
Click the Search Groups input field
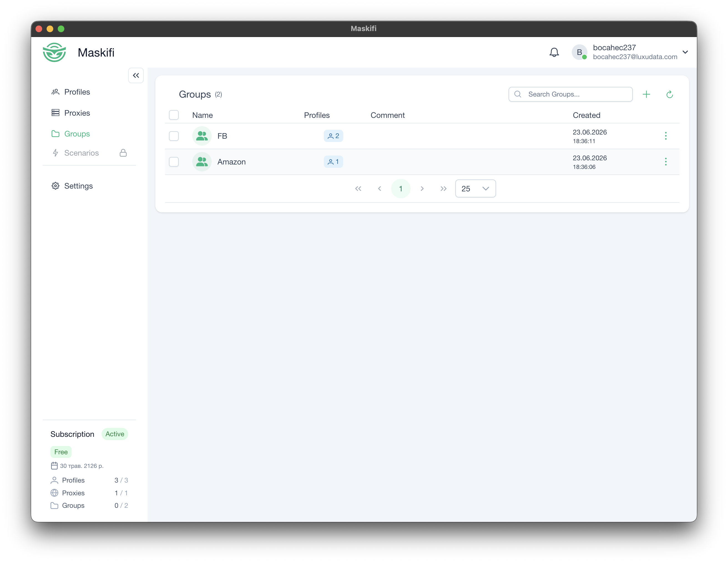tap(570, 94)
